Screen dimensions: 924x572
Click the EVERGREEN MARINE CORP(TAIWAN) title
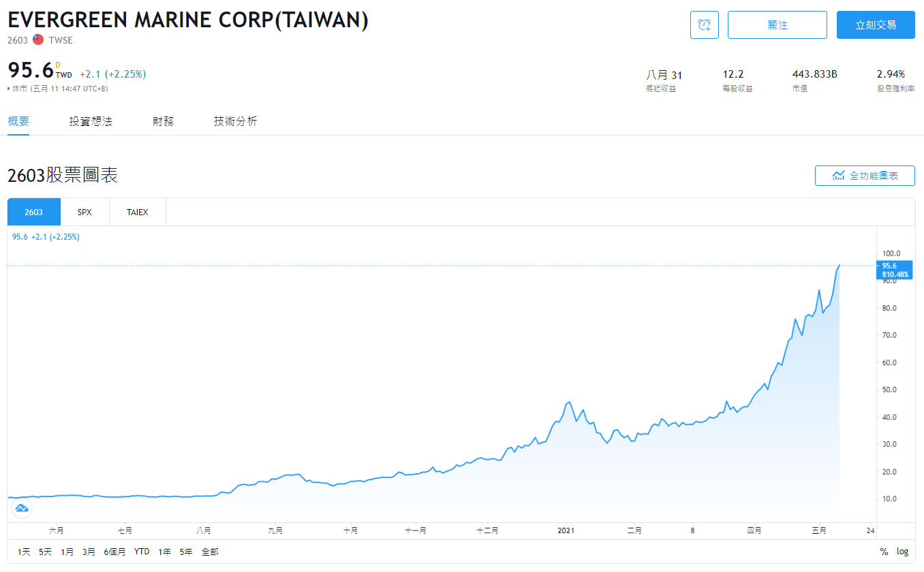click(188, 20)
